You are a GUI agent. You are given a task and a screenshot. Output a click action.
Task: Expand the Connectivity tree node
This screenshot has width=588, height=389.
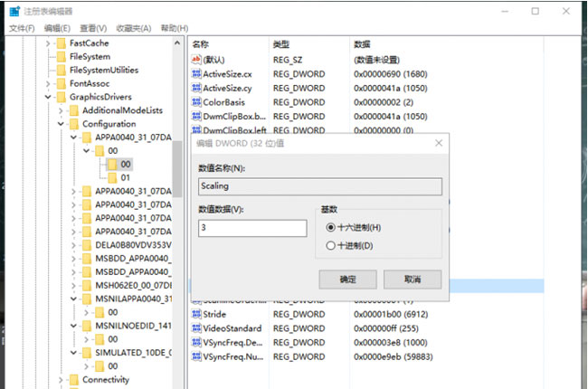[x=61, y=380]
